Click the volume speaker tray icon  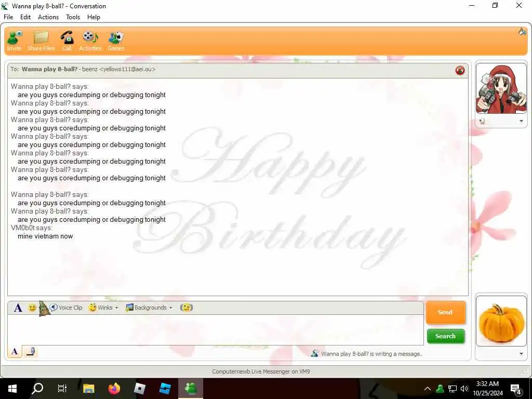click(464, 389)
